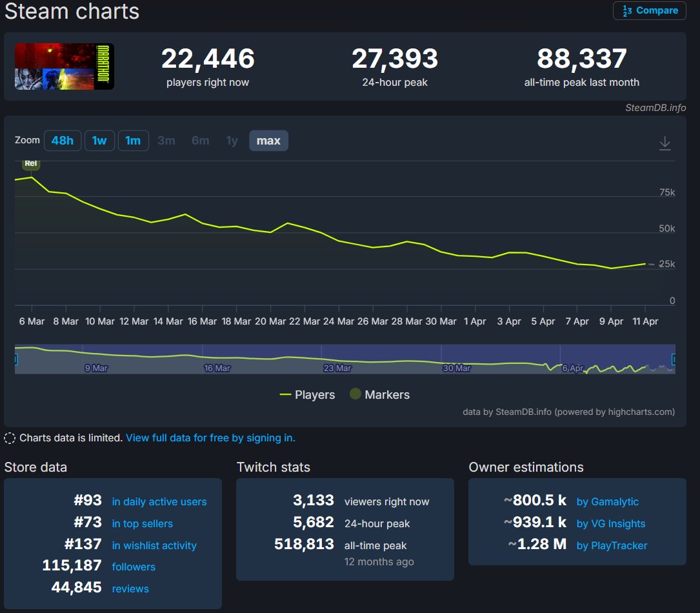Select the 6m zoom option
700x613 pixels.
pos(201,141)
